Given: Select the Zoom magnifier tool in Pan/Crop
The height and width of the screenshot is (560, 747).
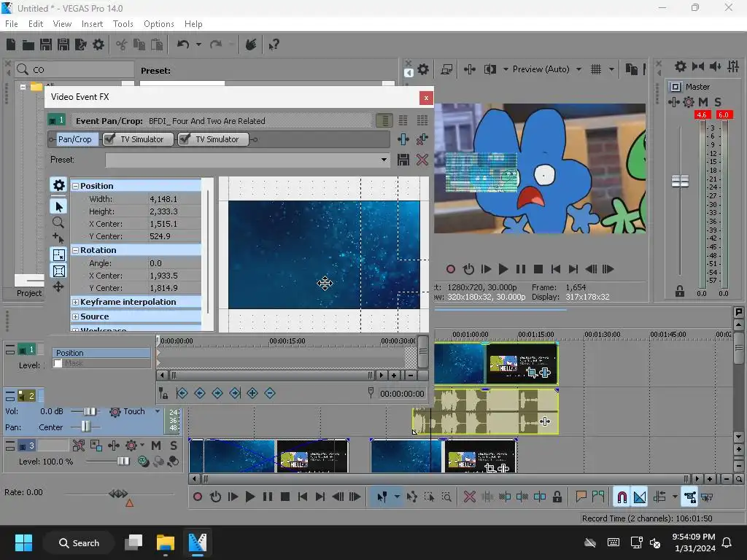Looking at the screenshot, I should point(58,222).
